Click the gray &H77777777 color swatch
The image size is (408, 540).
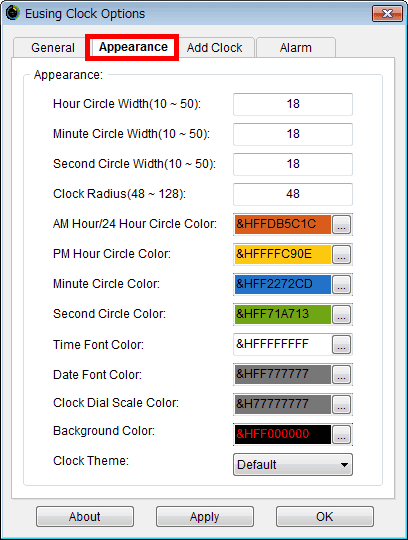tap(283, 404)
